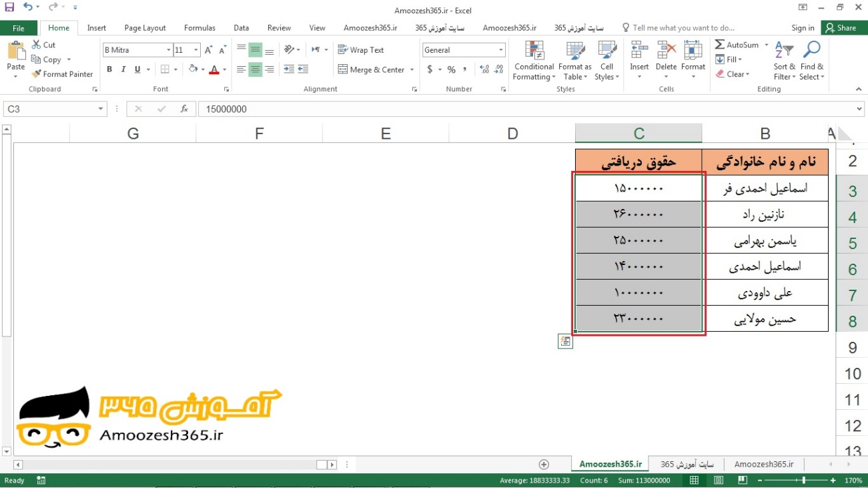
Task: Apply Comma Style format
Action: (x=464, y=69)
